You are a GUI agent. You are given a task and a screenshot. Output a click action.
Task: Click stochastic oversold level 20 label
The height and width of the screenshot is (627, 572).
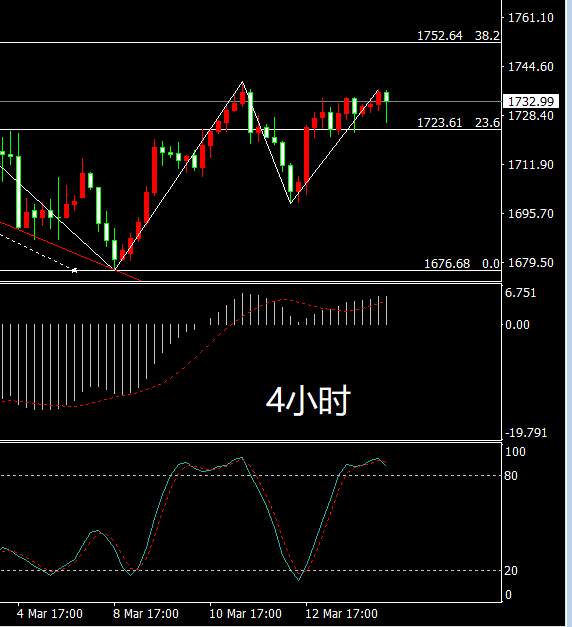coord(511,571)
